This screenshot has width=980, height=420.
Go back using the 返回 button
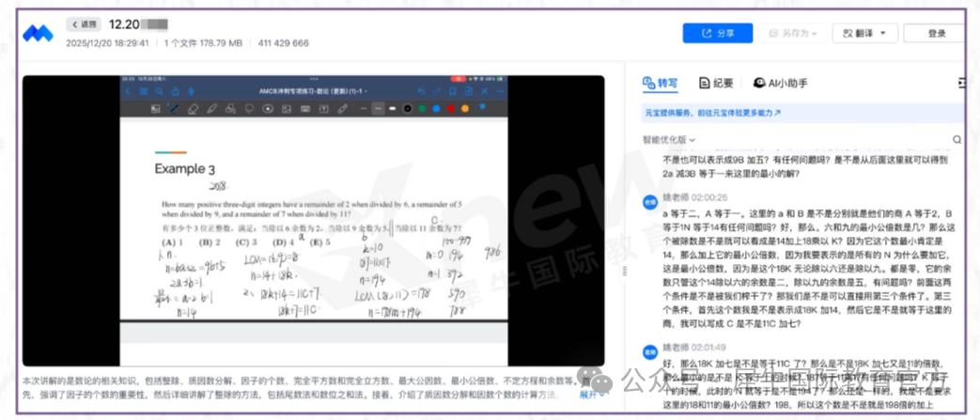[x=84, y=24]
